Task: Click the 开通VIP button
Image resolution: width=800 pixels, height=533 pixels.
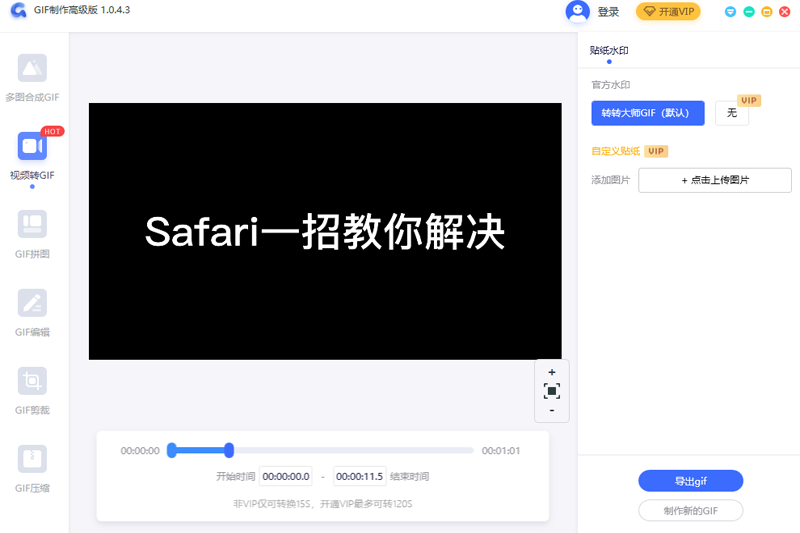Action: pos(668,12)
